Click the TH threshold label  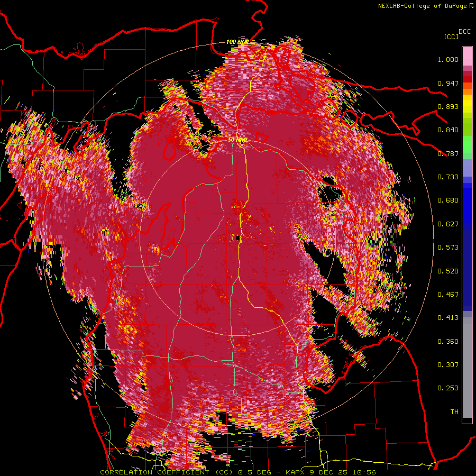coord(454,412)
